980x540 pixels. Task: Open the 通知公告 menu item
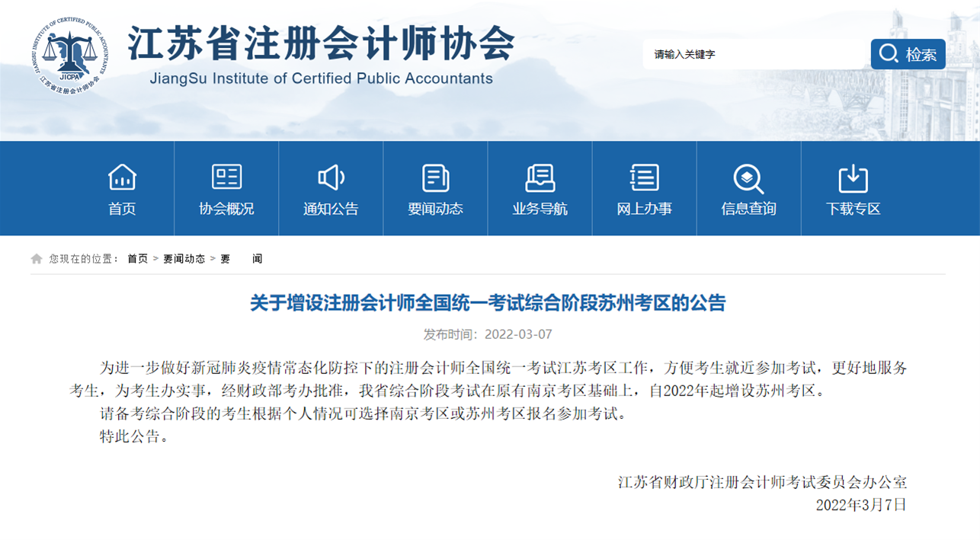pos(331,209)
